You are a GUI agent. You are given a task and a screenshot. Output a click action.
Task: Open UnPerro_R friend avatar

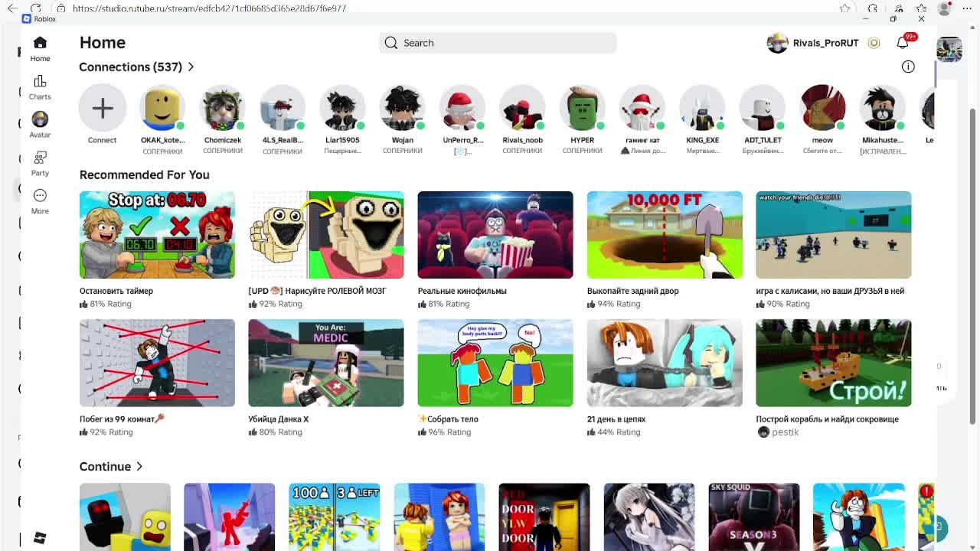pos(462,108)
